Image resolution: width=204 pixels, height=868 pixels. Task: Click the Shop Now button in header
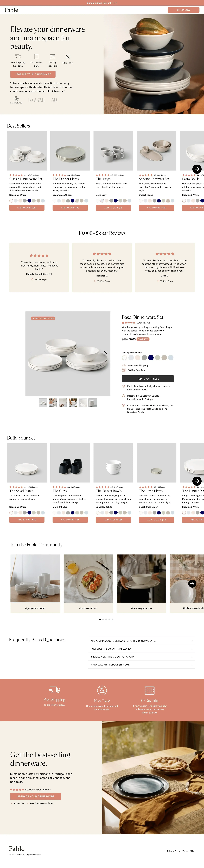[x=183, y=10]
